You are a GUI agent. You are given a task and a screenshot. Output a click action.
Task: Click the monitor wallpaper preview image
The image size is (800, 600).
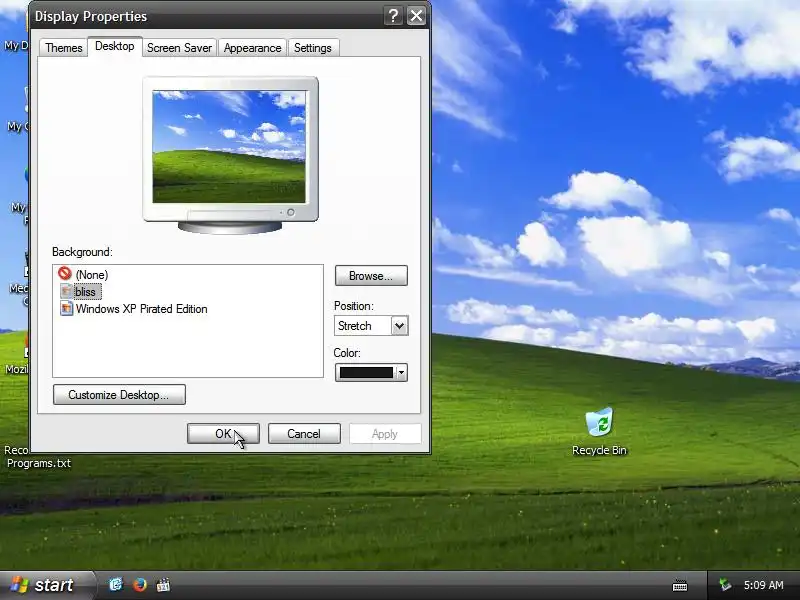coord(229,147)
